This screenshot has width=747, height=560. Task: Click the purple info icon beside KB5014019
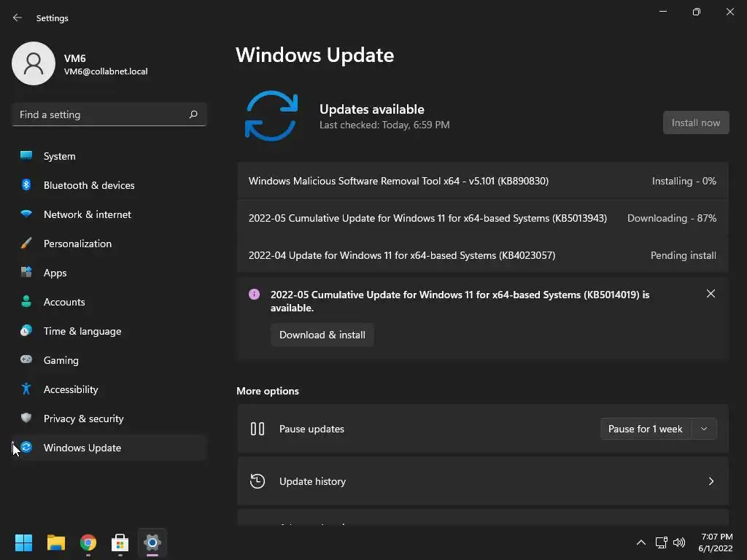click(255, 295)
